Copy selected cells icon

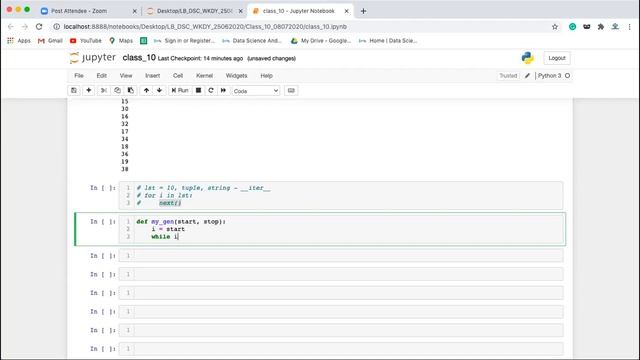point(117,91)
